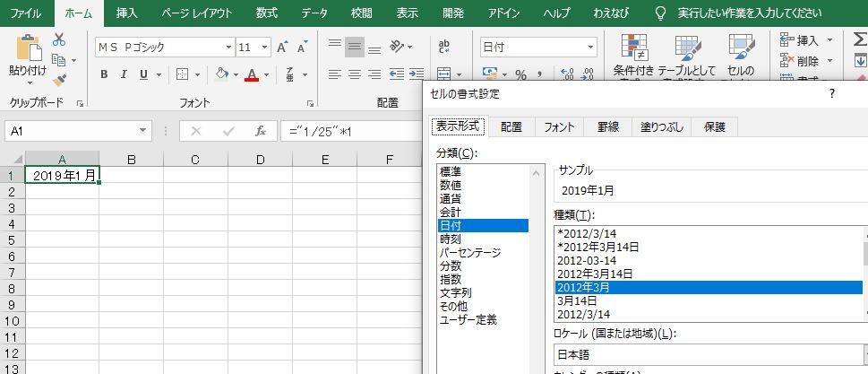
Task: Click Insert function fx icon
Action: click(261, 131)
